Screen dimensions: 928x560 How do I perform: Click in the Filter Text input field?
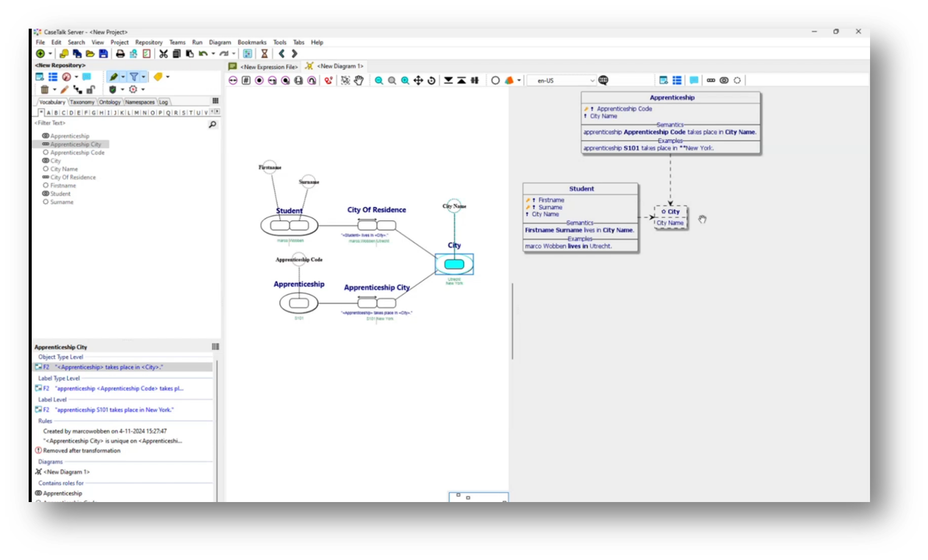point(119,123)
